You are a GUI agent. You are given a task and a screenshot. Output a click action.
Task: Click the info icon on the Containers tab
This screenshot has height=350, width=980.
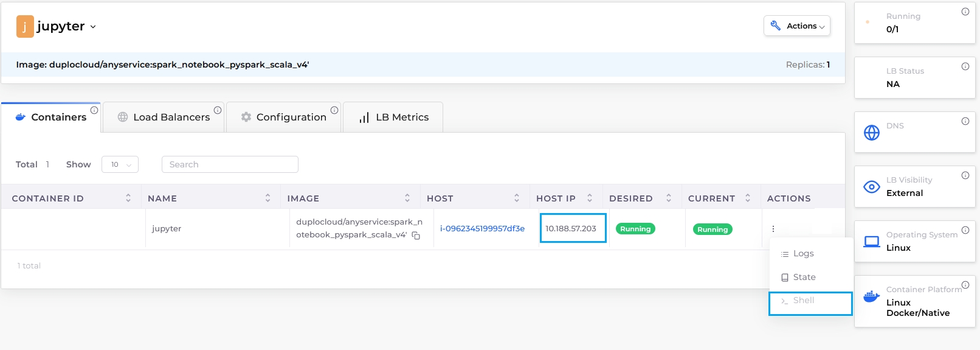pos(94,110)
